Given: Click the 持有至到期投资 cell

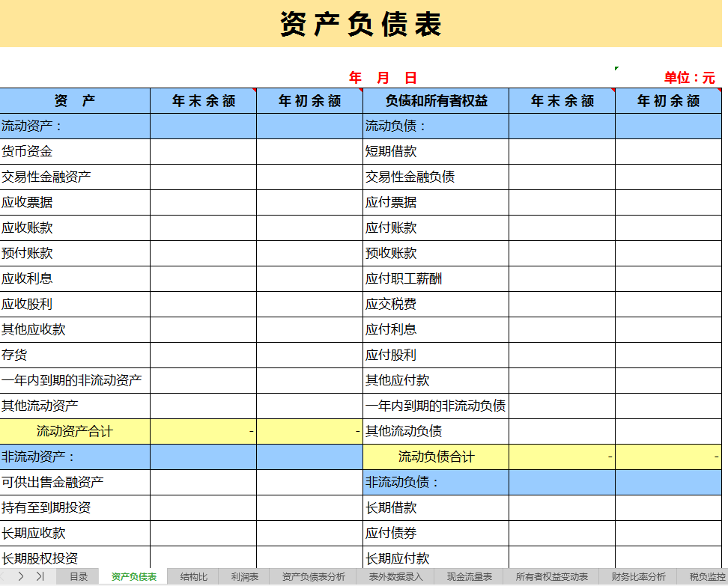Looking at the screenshot, I should pos(75,508).
